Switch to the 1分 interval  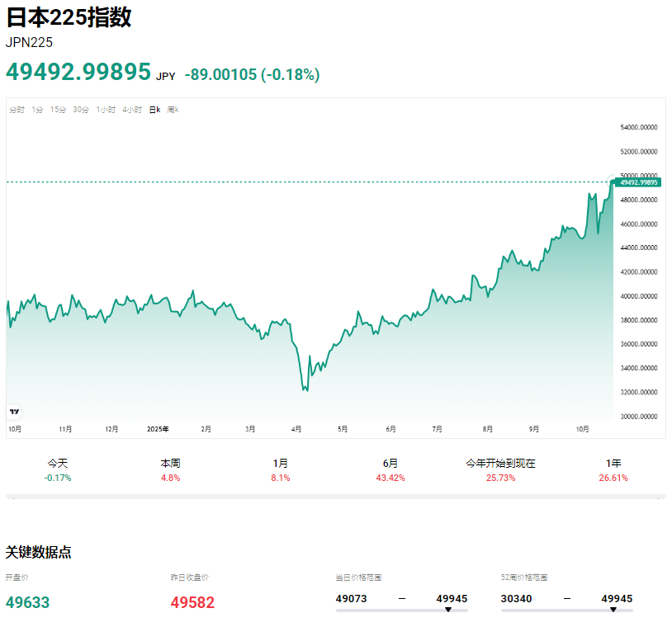pyautogui.click(x=38, y=110)
